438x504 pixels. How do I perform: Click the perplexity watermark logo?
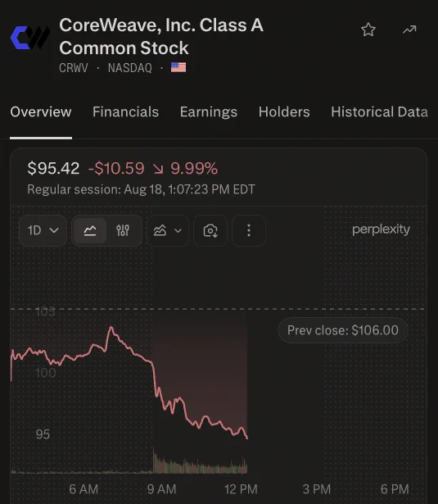381,229
